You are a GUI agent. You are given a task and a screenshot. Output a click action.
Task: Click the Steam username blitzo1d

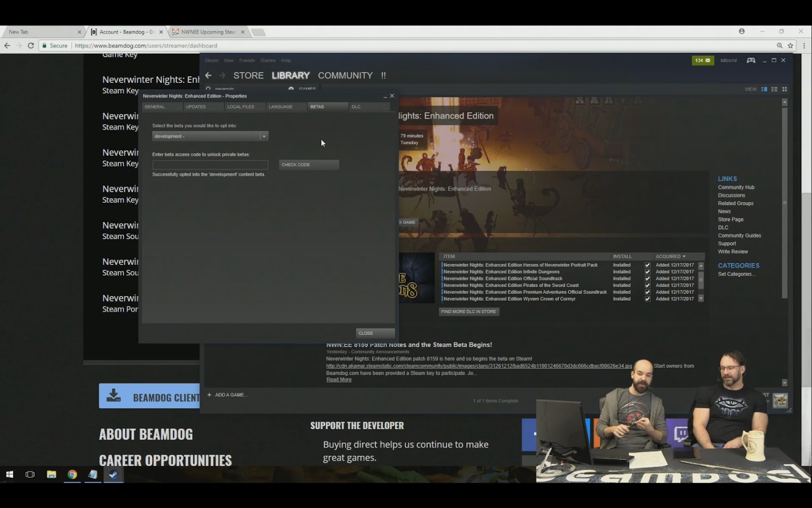point(728,60)
